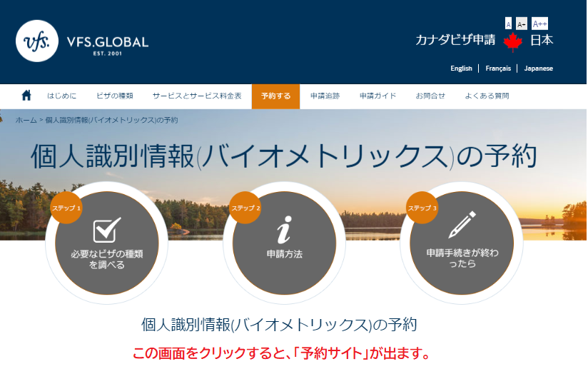Click the Canadian maple leaf icon
The height and width of the screenshot is (374, 588).
point(512,41)
